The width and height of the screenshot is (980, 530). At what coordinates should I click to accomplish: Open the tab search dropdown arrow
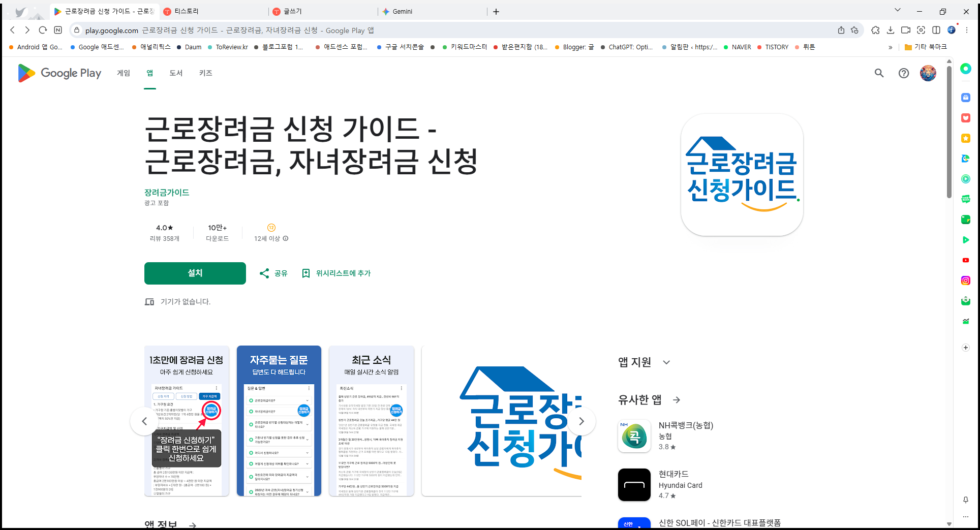tap(898, 10)
